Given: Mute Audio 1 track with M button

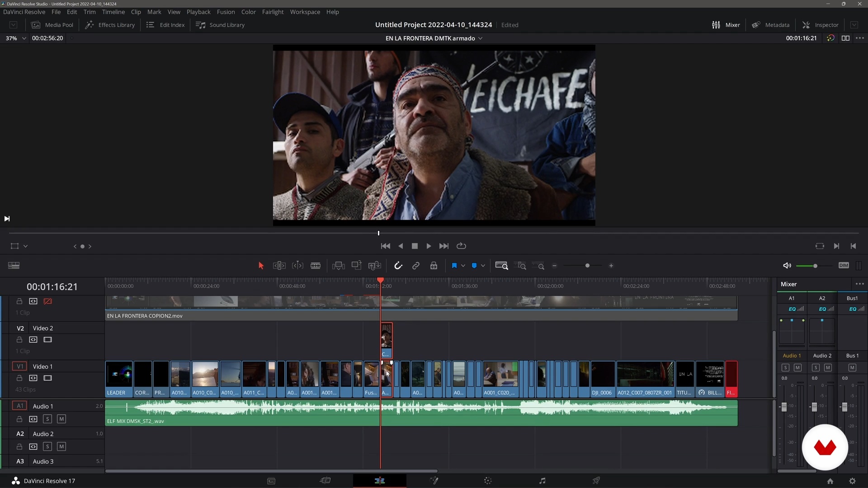Looking at the screenshot, I should 61,419.
